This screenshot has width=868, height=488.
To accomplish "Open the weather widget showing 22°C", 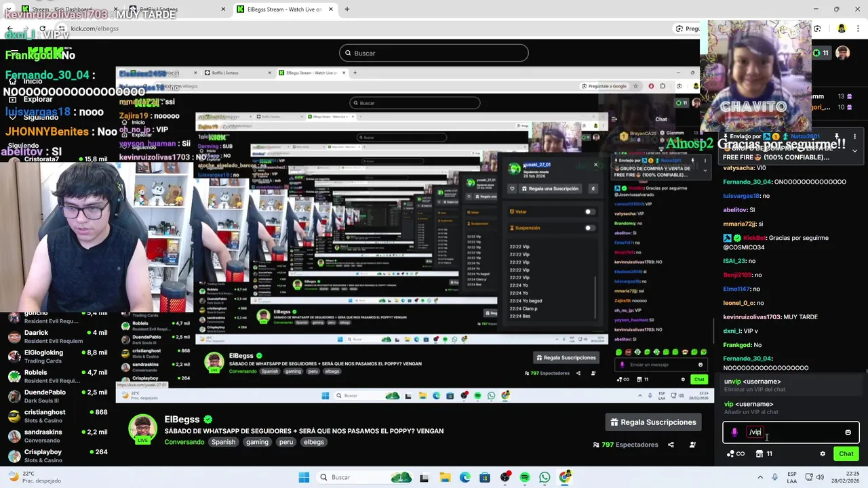I will (33, 477).
